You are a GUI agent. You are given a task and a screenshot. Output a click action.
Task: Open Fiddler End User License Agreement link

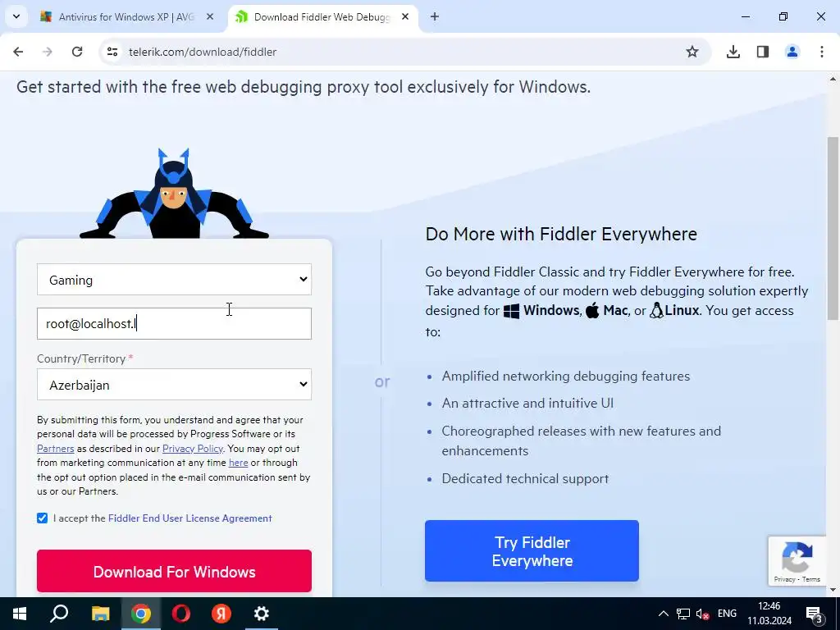(x=190, y=518)
